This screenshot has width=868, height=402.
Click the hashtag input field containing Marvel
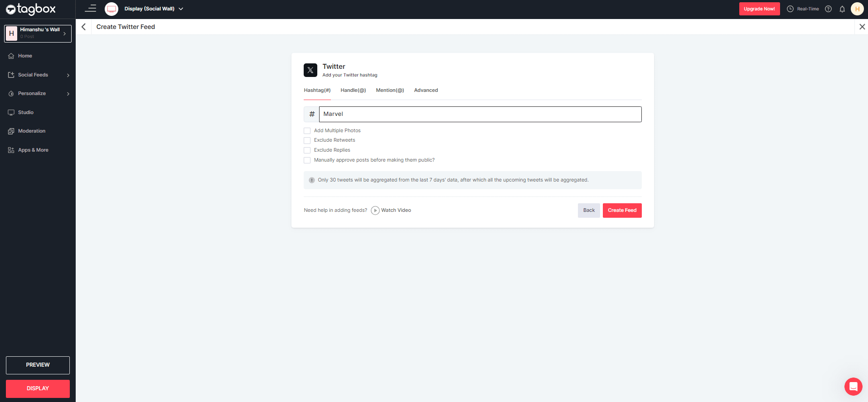480,115
